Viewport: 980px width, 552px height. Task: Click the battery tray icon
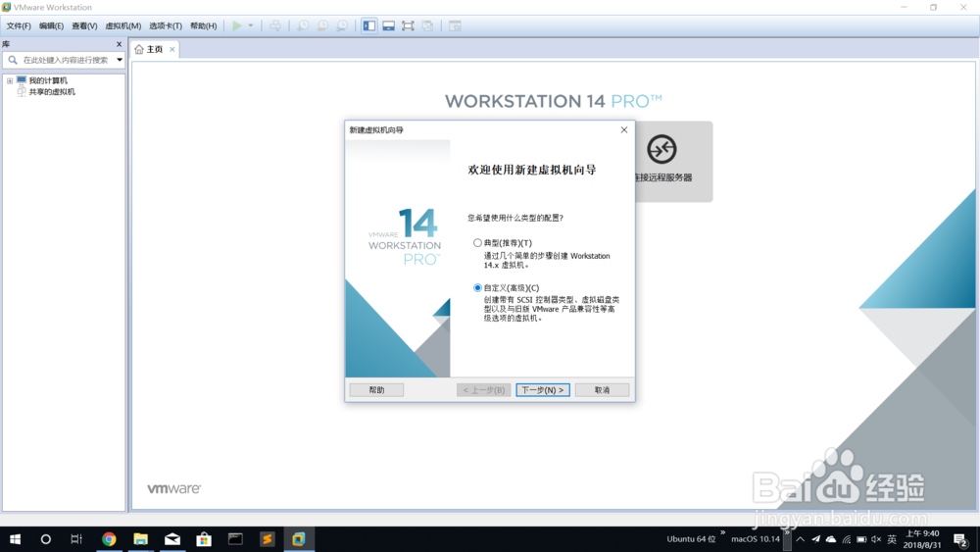pos(861,539)
